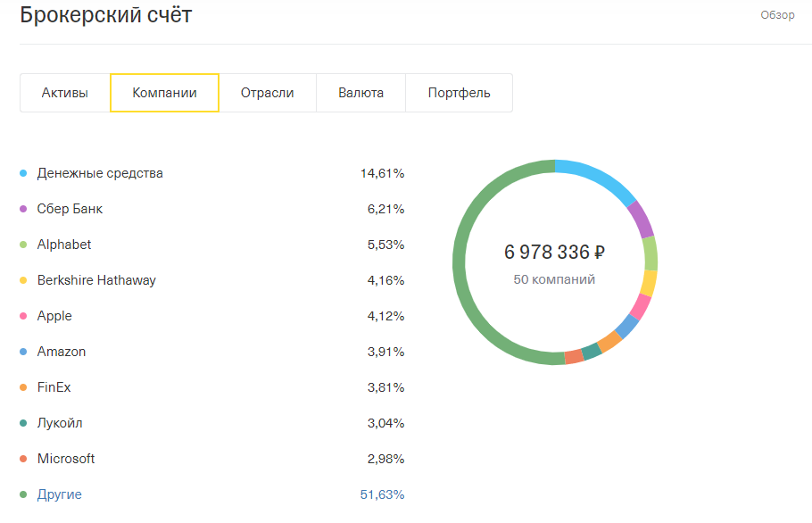
Task: Open the Портфель tab
Action: pyautogui.click(x=459, y=93)
